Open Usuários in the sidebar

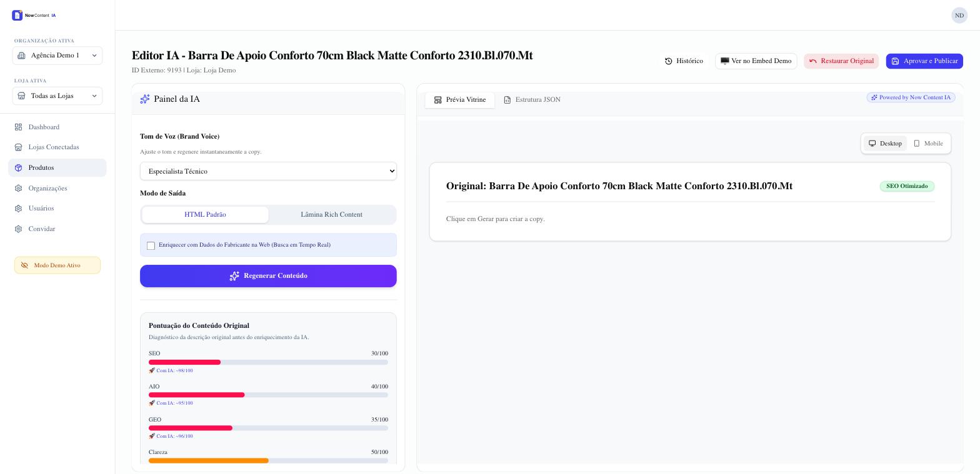pyautogui.click(x=57, y=209)
